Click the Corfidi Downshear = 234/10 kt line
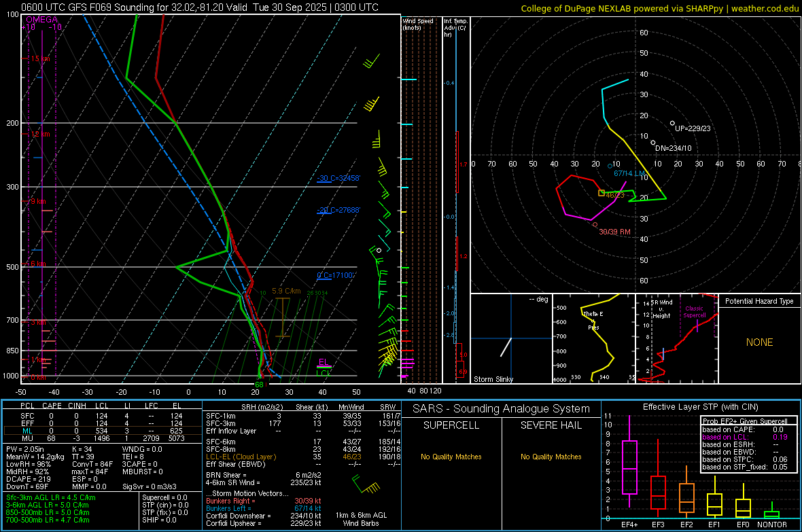Screen dimensions: 802x532 [264, 516]
